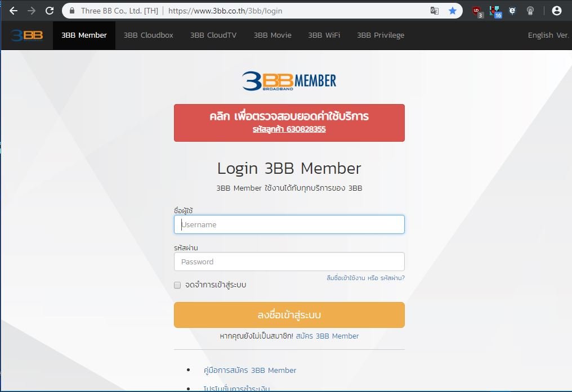572x392 pixels.
Task: Click the browser back arrow
Action: point(14,11)
